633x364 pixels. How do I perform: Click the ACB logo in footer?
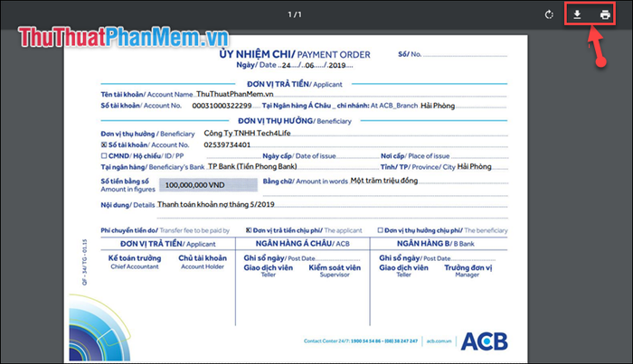[x=484, y=341]
